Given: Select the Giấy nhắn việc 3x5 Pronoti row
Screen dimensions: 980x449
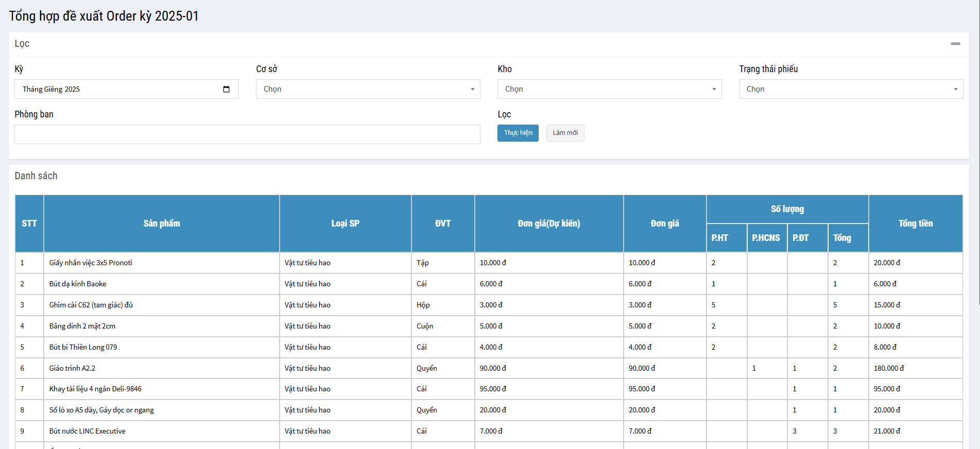Looking at the screenshot, I should pyautogui.click(x=91, y=263).
